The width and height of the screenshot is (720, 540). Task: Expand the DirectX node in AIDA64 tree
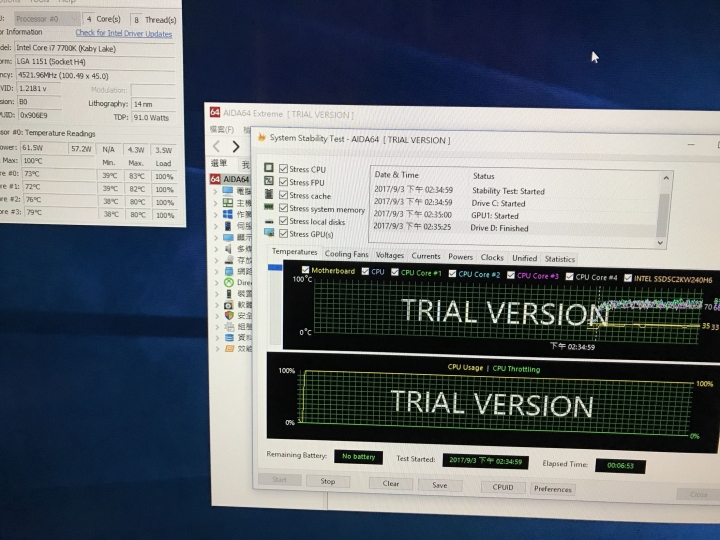[x=216, y=282]
